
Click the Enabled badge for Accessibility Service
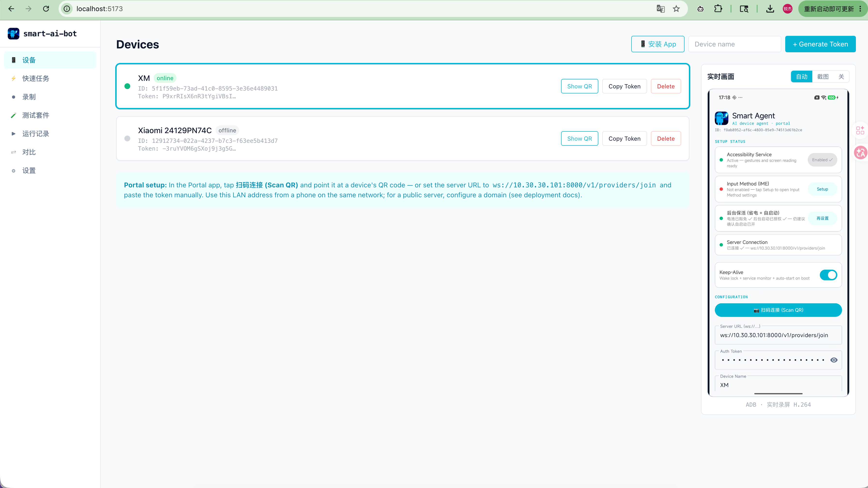pyautogui.click(x=822, y=160)
